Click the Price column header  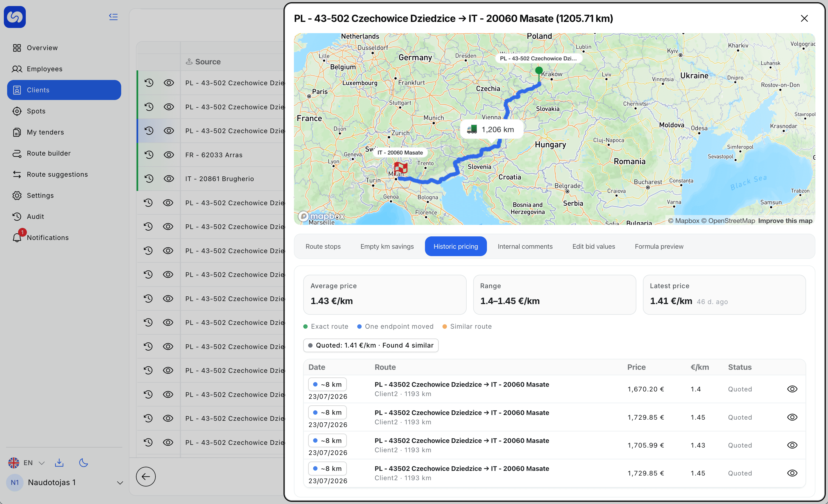pyautogui.click(x=636, y=367)
